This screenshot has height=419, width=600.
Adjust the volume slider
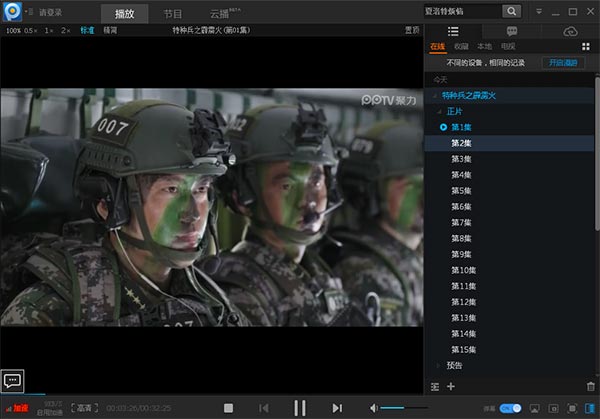click(404, 408)
